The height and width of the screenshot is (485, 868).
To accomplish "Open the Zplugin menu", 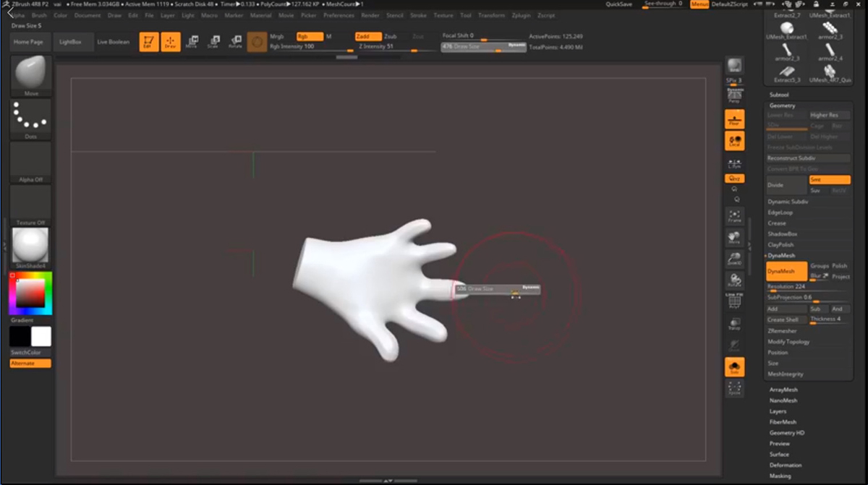I will point(519,15).
